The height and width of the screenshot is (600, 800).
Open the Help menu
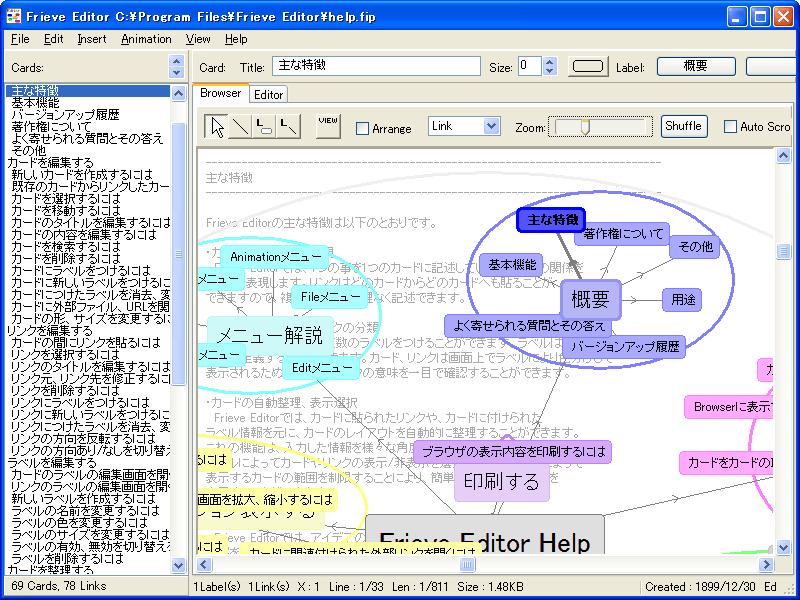[236, 39]
